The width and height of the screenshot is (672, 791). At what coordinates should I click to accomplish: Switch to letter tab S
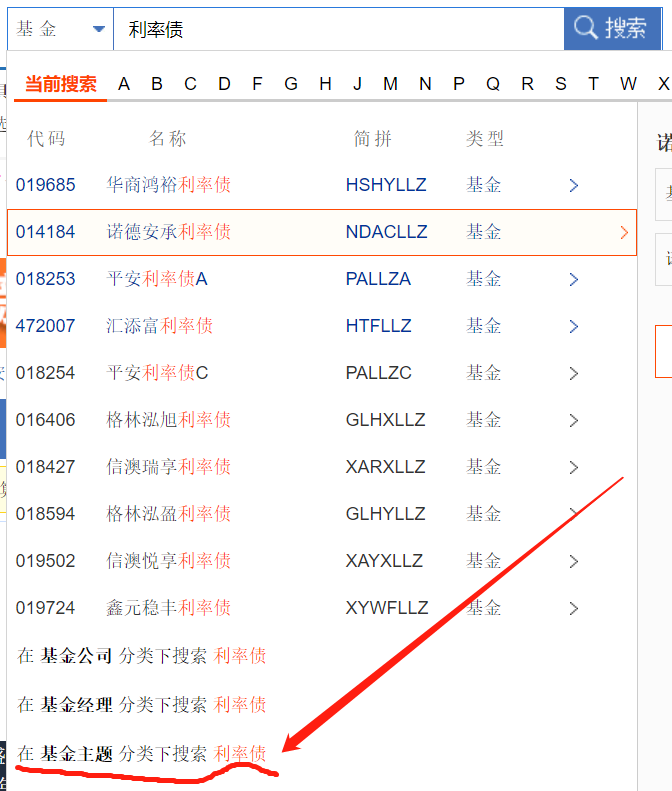pyautogui.click(x=561, y=84)
